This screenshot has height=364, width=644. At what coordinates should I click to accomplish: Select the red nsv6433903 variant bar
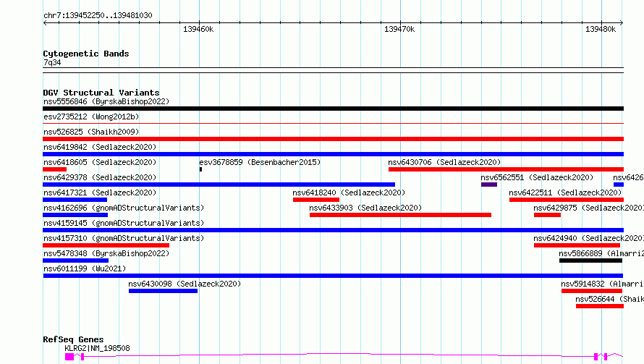coord(400,215)
